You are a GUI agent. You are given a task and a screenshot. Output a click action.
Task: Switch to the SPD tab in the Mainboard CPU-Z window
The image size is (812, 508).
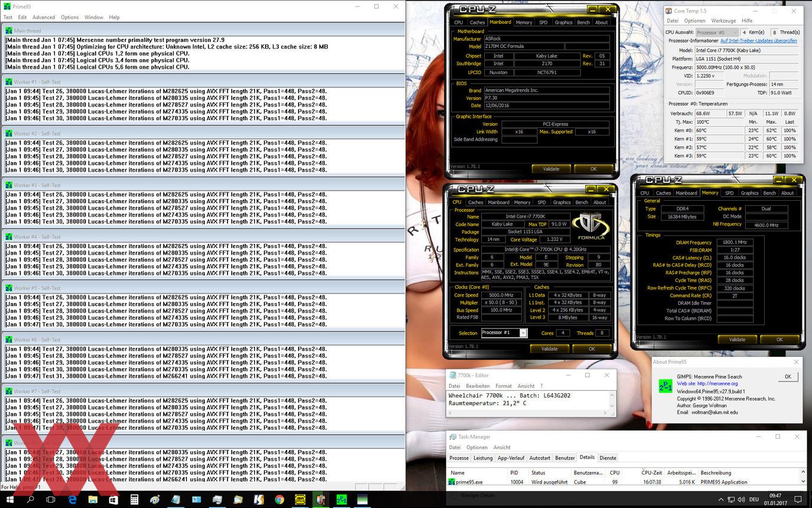[543, 22]
